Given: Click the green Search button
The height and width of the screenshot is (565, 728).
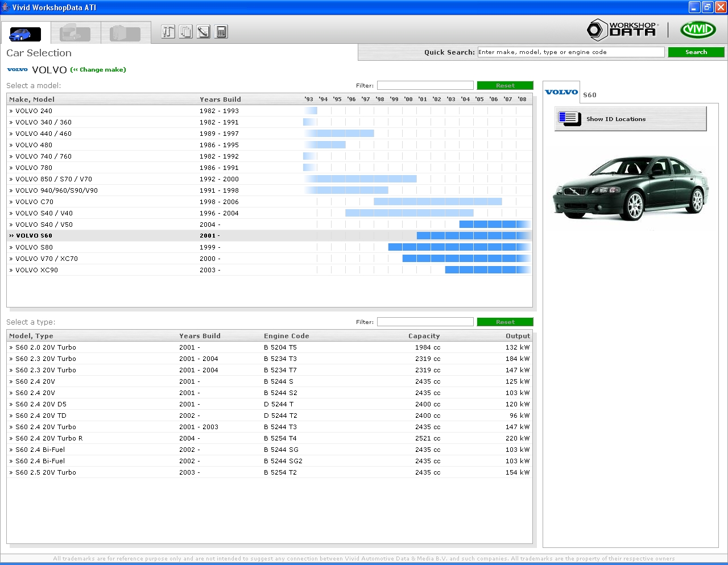Looking at the screenshot, I should point(696,52).
